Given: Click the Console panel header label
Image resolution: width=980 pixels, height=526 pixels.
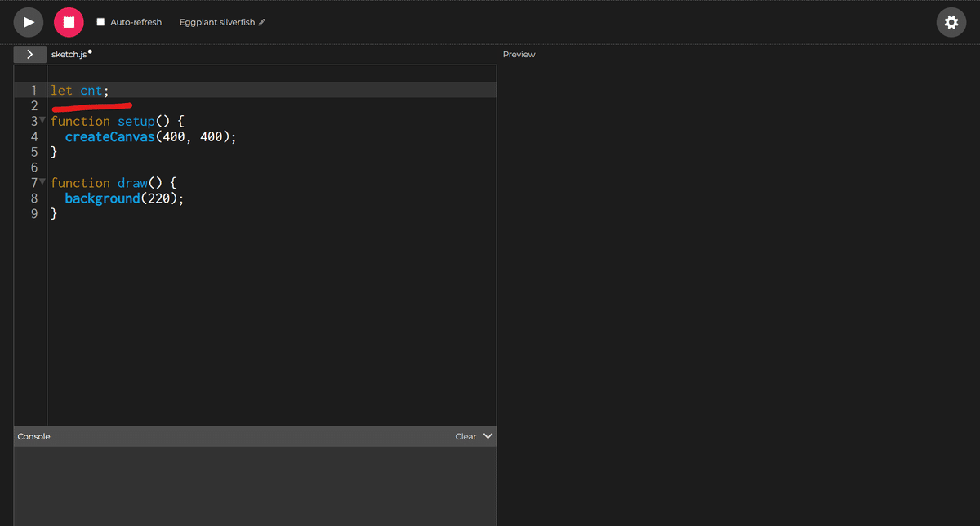Looking at the screenshot, I should [x=34, y=436].
